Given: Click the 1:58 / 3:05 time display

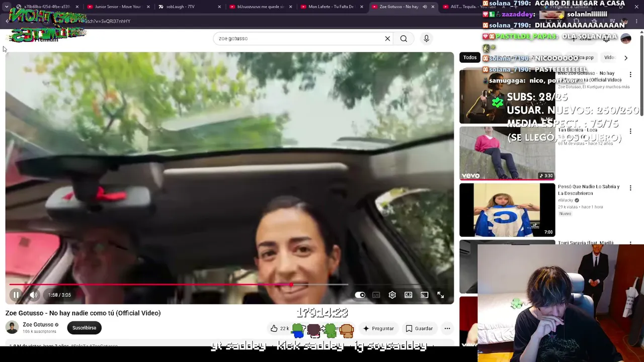Looking at the screenshot, I should [59, 295].
